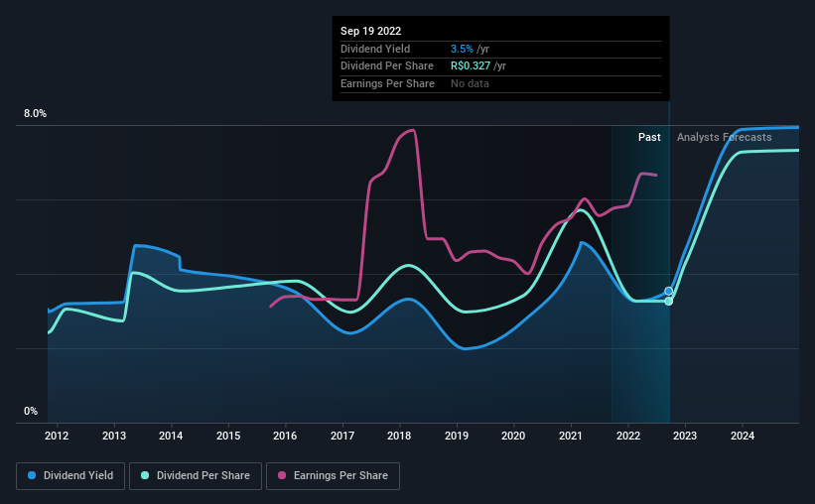
Task: Click the pink Earnings Per Share legend dot
Action: 282,475
